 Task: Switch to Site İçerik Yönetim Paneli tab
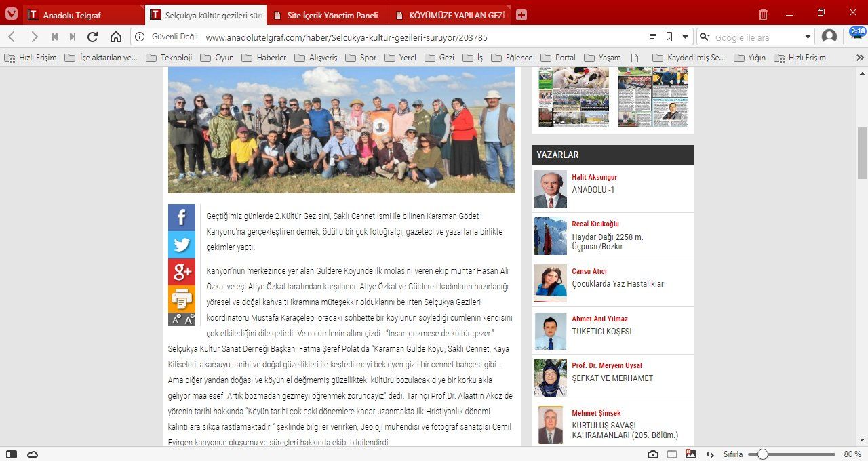click(x=328, y=15)
